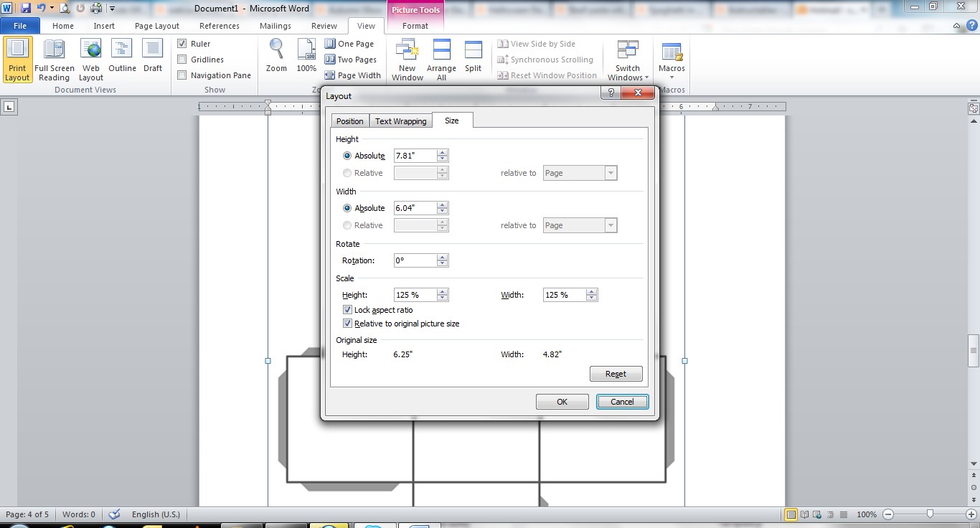Viewport: 980px width, 528px height.
Task: Switch to Position tab in Layout
Action: pos(350,121)
